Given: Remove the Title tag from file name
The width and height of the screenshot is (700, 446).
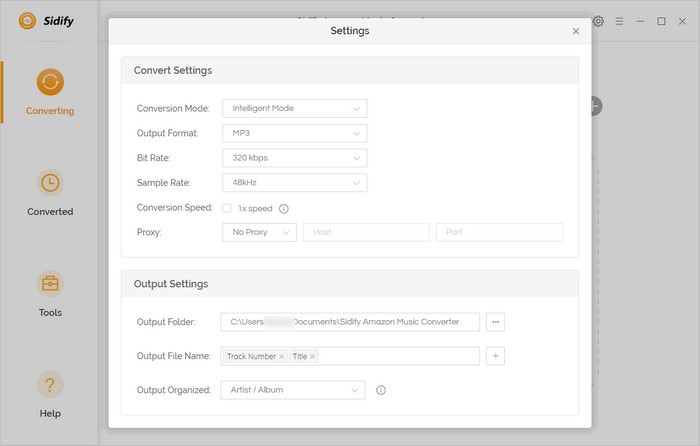Looking at the screenshot, I should tap(313, 356).
